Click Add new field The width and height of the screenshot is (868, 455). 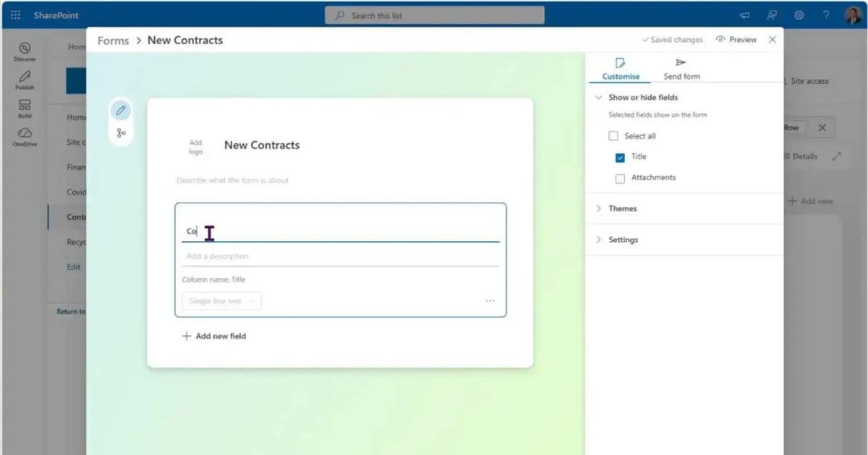(213, 336)
